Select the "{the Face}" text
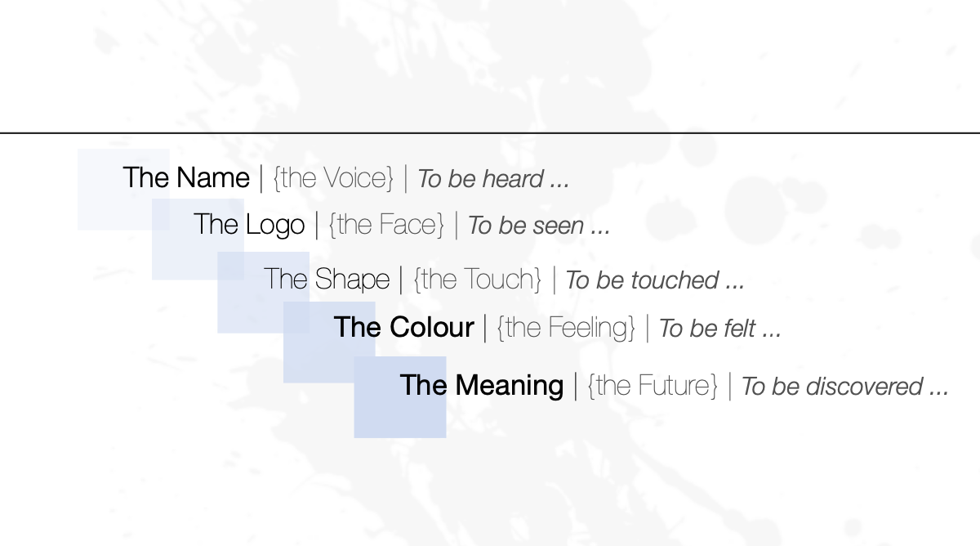Viewport: 980px width, 546px height. point(386,225)
